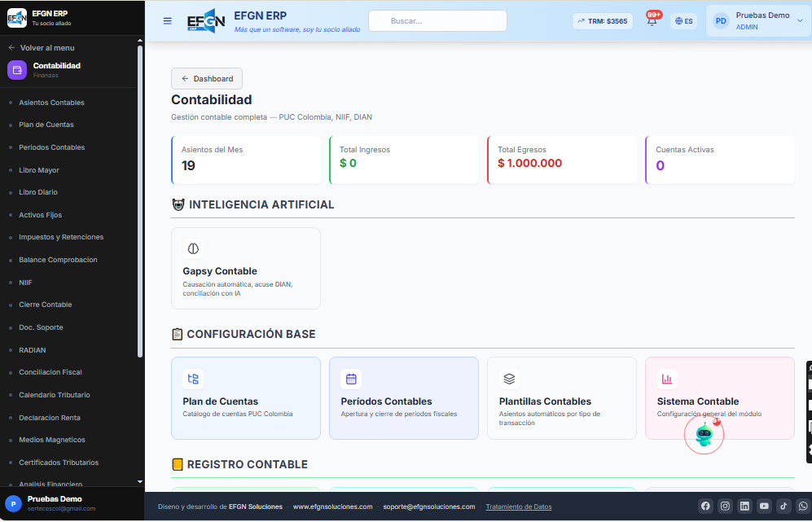Open Plan de Cuentas in sidebar
812x522 pixels.
pyautogui.click(x=46, y=125)
